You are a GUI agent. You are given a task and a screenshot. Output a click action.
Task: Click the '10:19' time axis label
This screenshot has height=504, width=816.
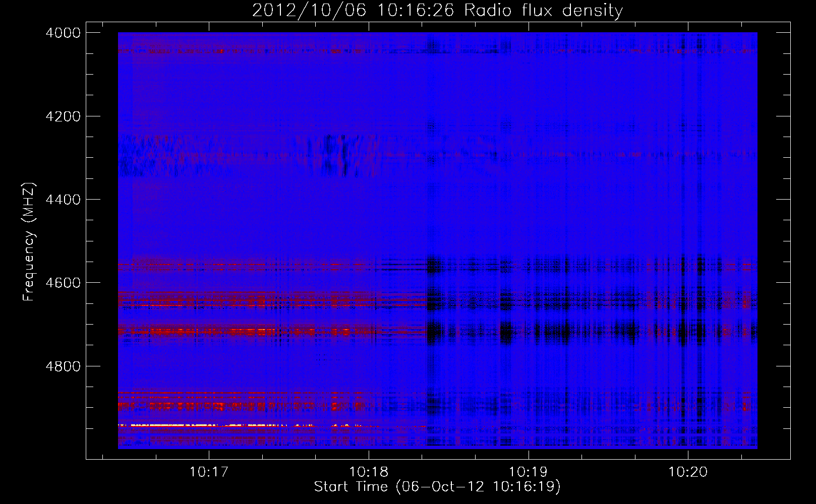pos(528,472)
